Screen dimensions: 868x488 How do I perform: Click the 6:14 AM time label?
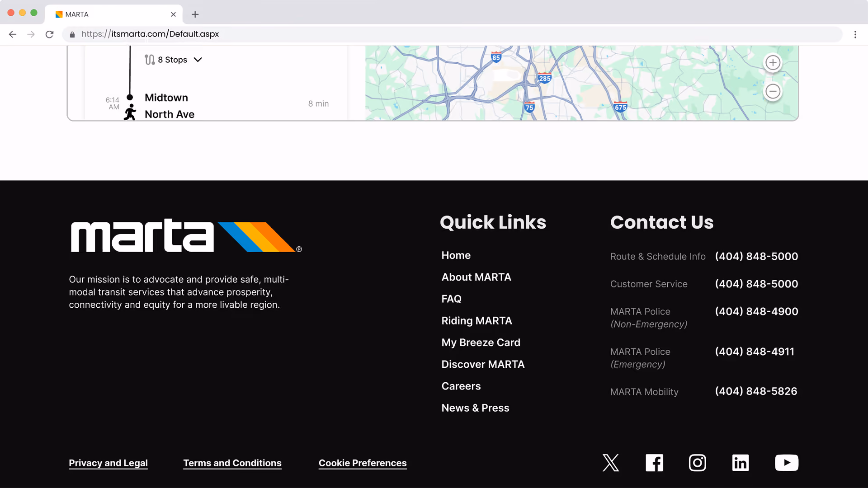(113, 103)
